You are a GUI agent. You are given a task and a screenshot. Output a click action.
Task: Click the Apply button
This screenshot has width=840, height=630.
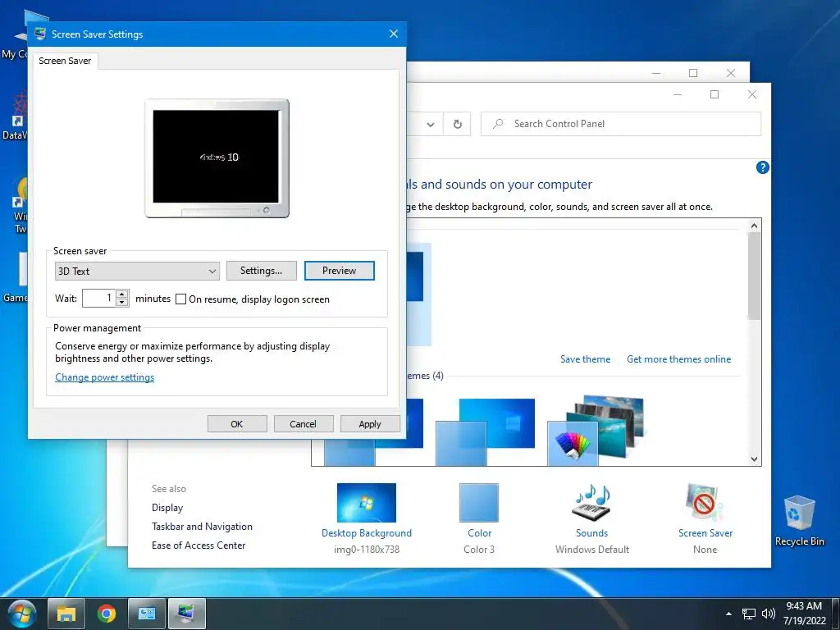tap(370, 424)
